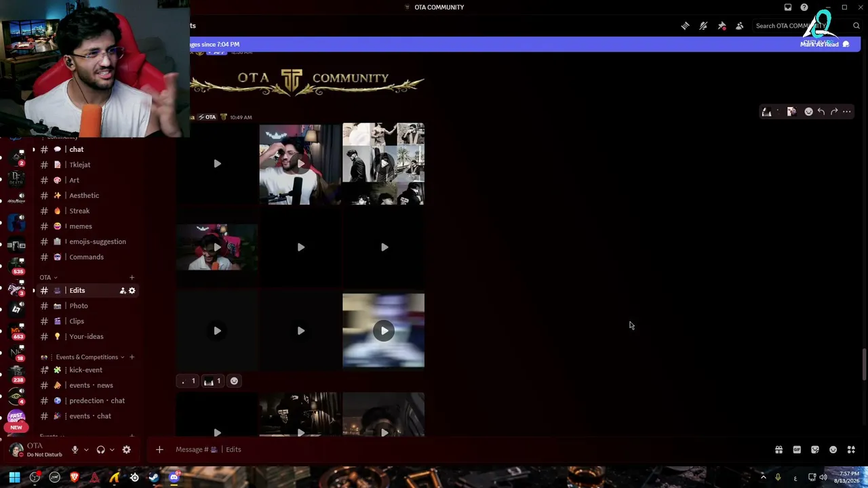Open the Streak channel
868x488 pixels.
click(87, 211)
